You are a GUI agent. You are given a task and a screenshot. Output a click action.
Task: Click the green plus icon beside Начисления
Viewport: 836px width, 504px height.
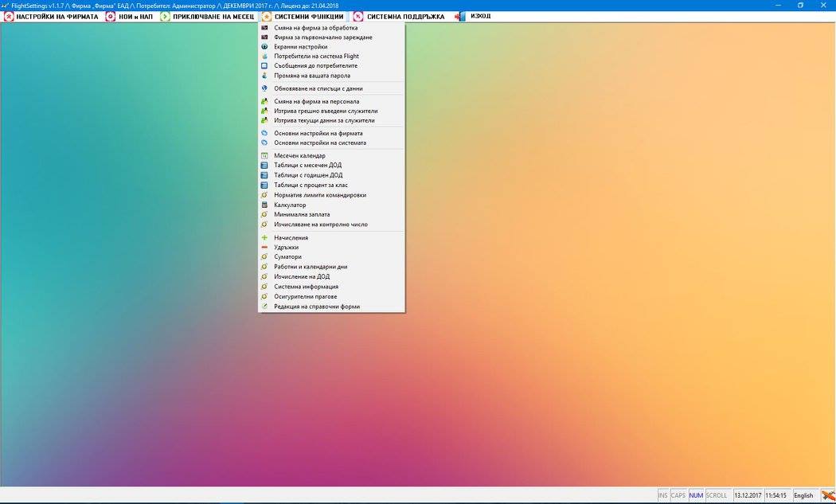click(x=264, y=238)
